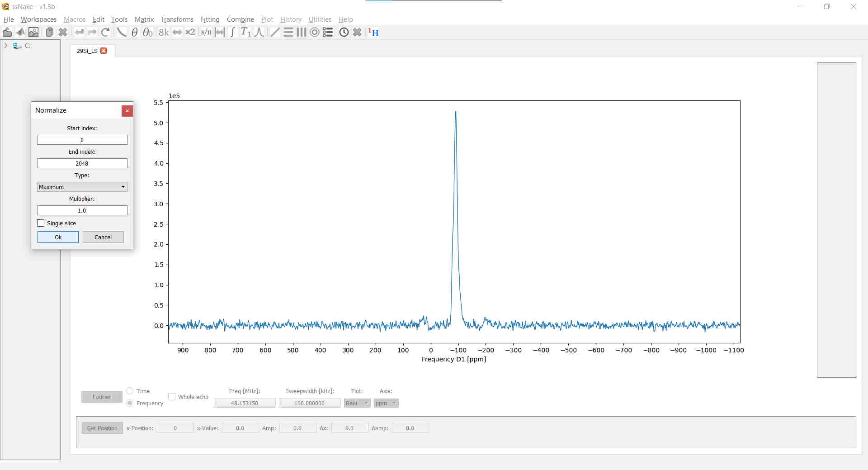Click the x2 multiply icon
This screenshot has height=470, width=868.
pyautogui.click(x=190, y=32)
